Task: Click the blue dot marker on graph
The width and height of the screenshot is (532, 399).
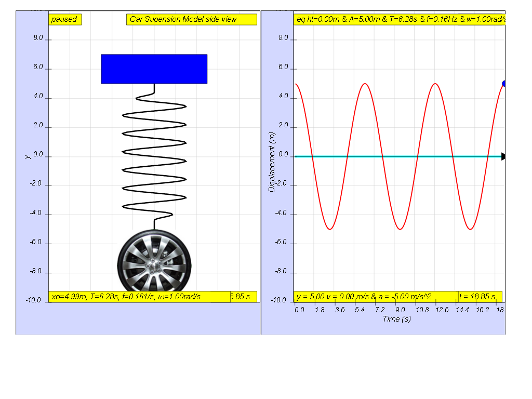Action: coord(504,84)
